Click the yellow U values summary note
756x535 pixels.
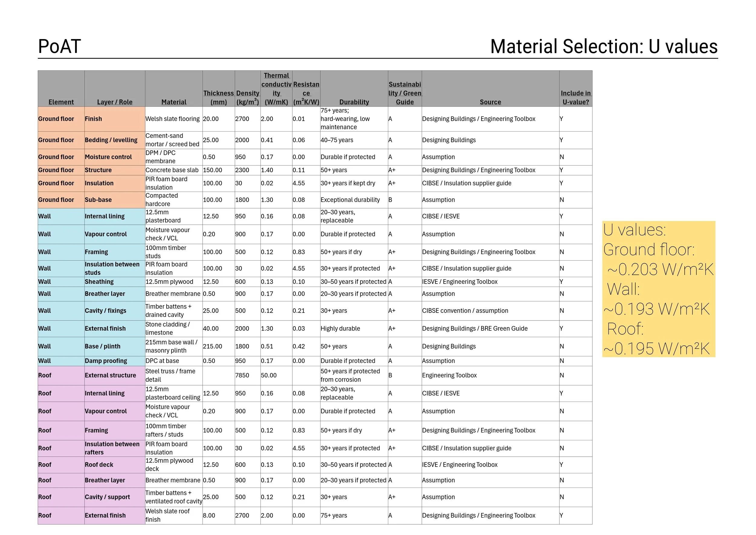(659, 289)
